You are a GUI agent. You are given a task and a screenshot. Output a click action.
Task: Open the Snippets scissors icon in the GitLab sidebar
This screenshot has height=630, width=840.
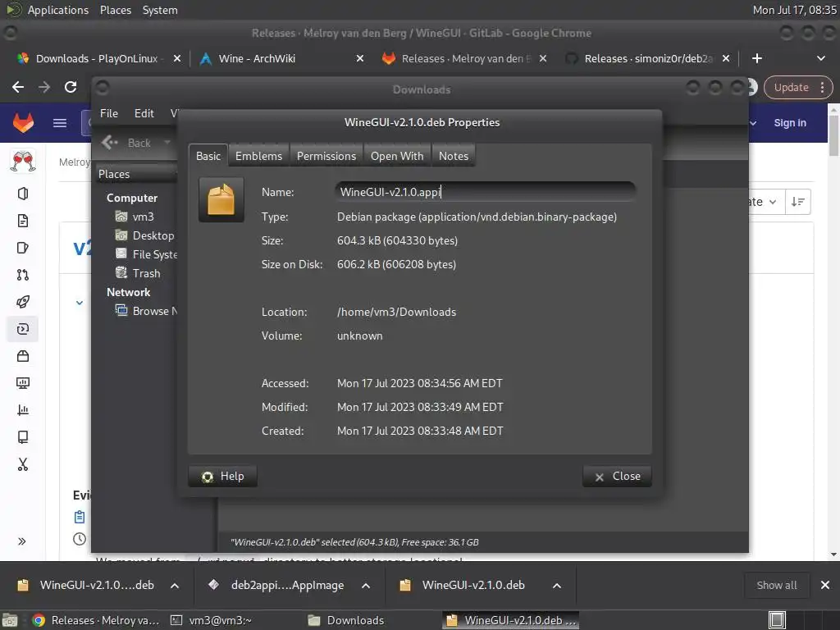click(x=22, y=464)
